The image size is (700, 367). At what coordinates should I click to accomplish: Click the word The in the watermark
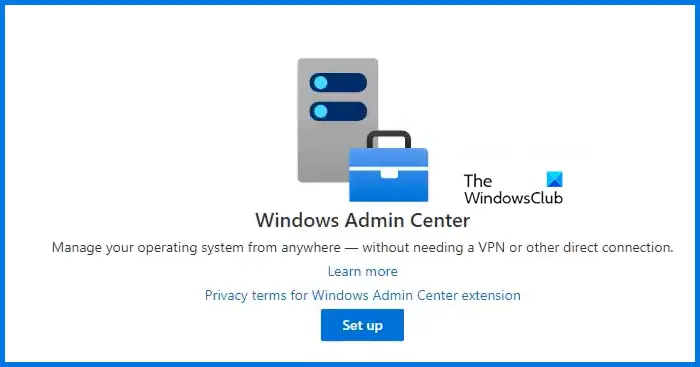[478, 181]
